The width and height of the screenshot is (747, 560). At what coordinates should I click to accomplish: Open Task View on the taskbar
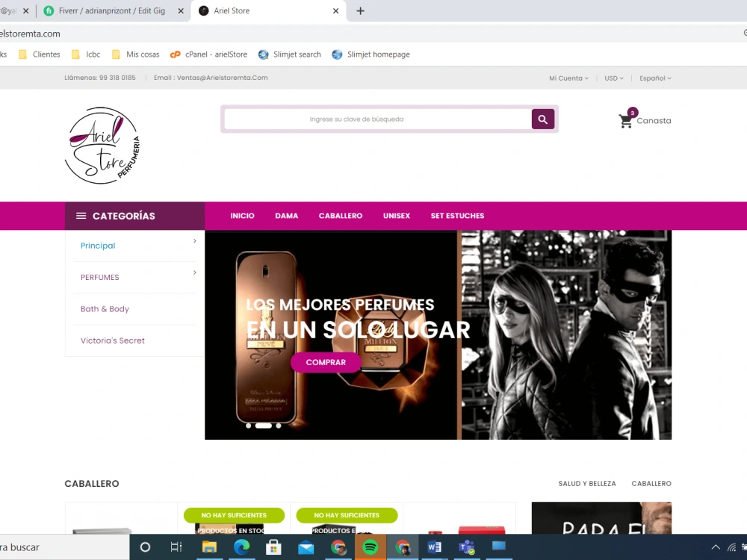176,547
